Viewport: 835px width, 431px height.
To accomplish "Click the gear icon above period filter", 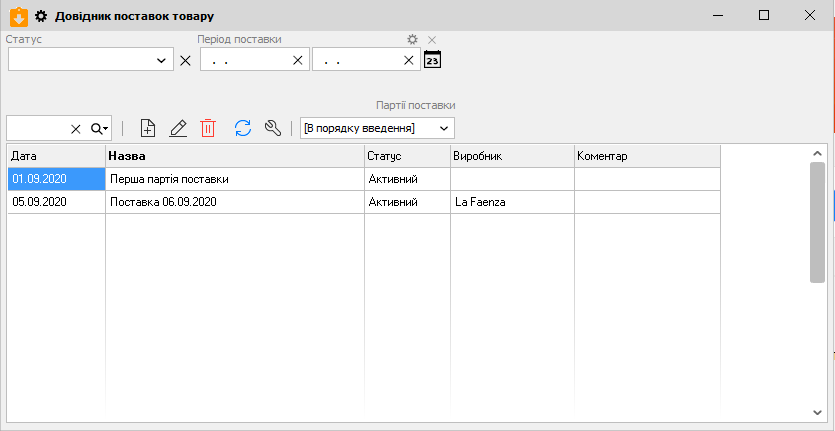I will (412, 39).
